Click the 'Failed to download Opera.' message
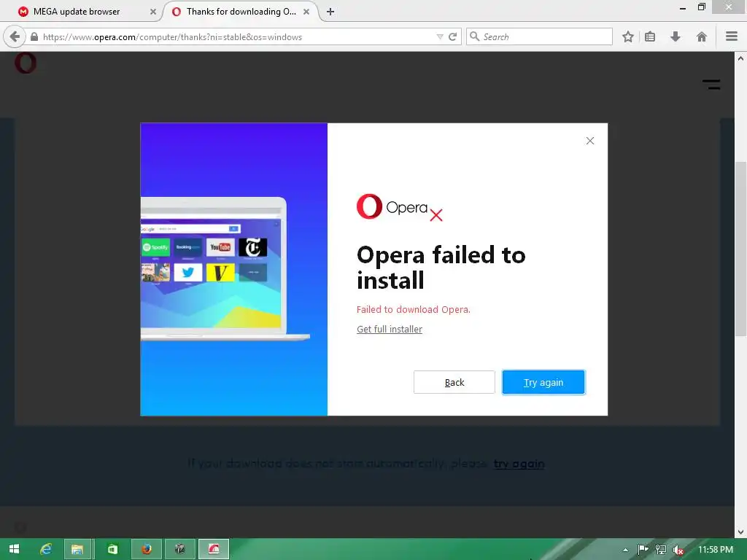The height and width of the screenshot is (560, 747). point(413,309)
